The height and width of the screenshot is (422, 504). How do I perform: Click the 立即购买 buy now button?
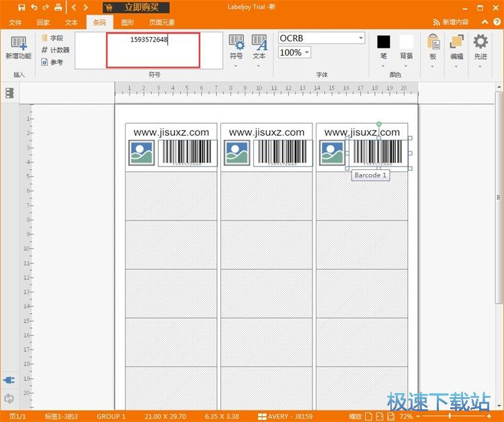136,7
